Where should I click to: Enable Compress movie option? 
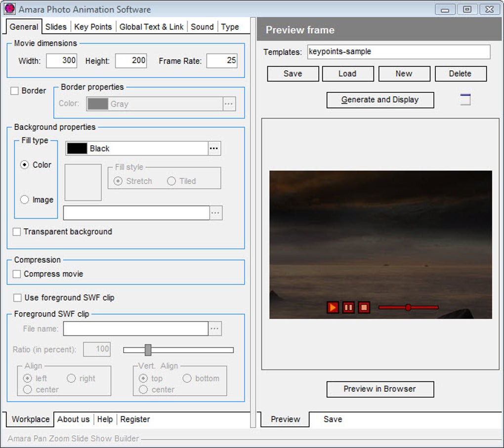(x=17, y=274)
